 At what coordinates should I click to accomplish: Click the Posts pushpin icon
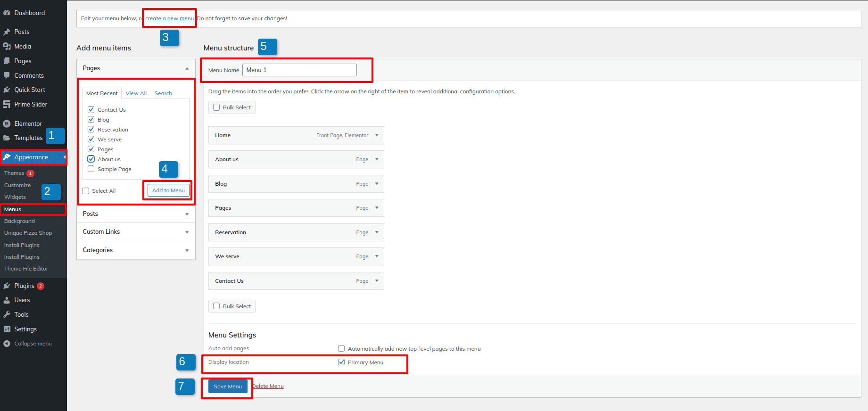pos(7,32)
